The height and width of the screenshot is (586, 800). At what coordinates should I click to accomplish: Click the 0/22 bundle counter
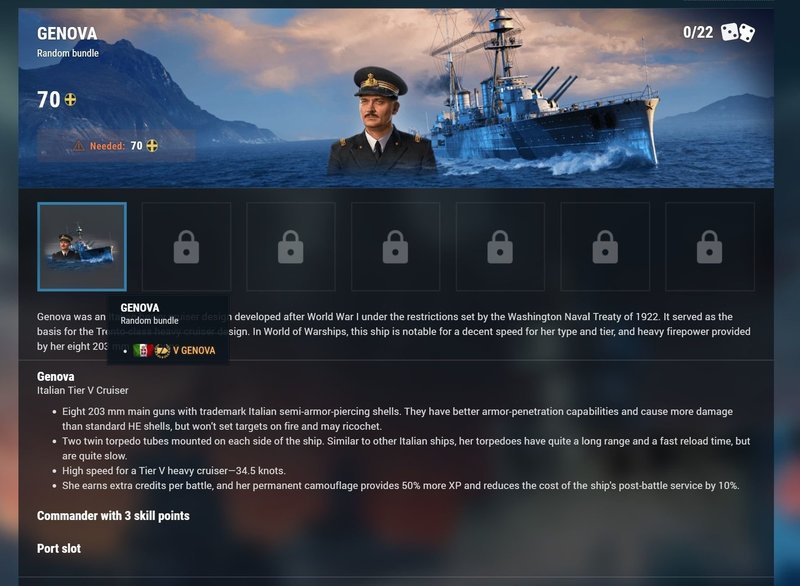point(698,33)
